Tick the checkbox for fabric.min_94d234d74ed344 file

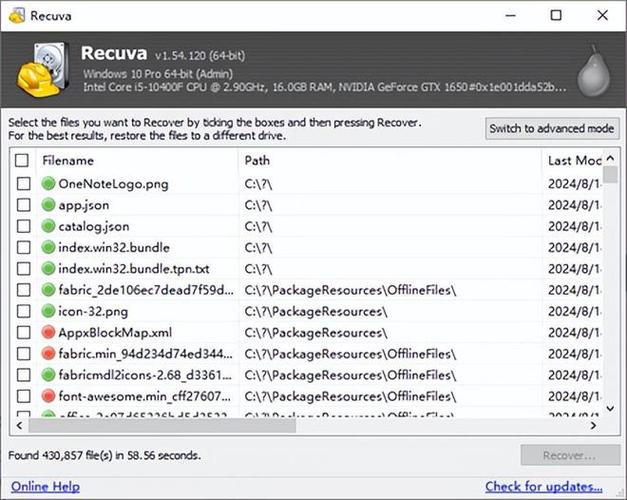point(24,354)
